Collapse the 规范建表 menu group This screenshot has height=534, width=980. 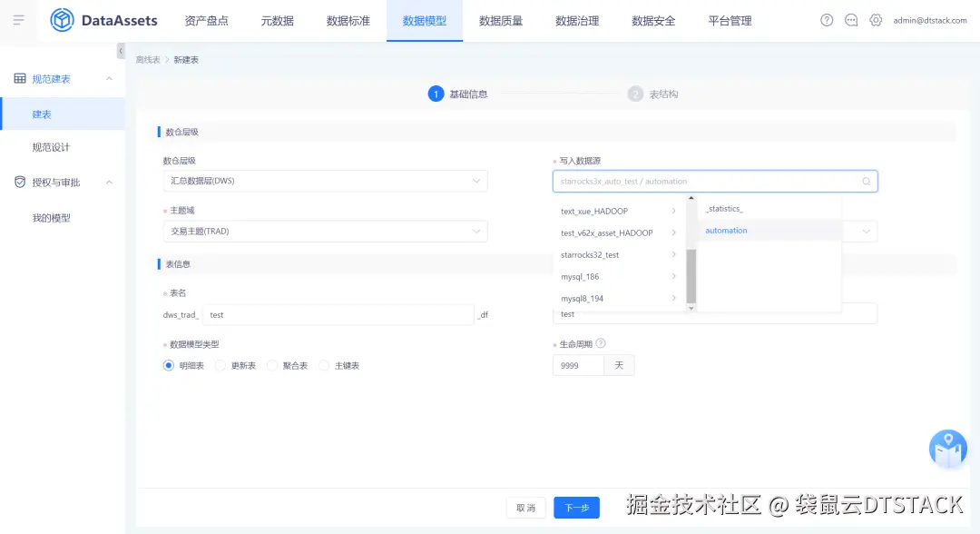[x=110, y=79]
